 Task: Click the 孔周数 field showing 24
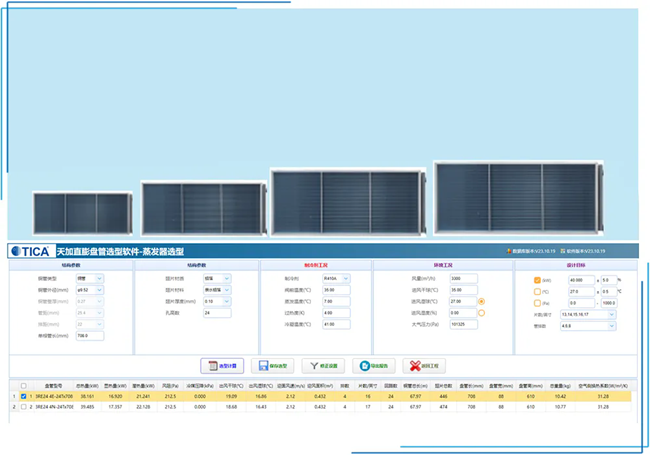[x=215, y=313]
